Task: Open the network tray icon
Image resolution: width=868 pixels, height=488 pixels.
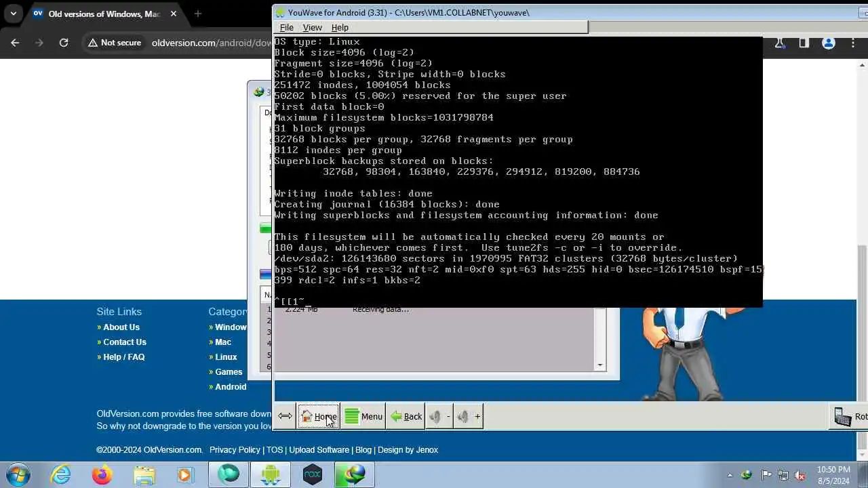Action: coord(783,475)
